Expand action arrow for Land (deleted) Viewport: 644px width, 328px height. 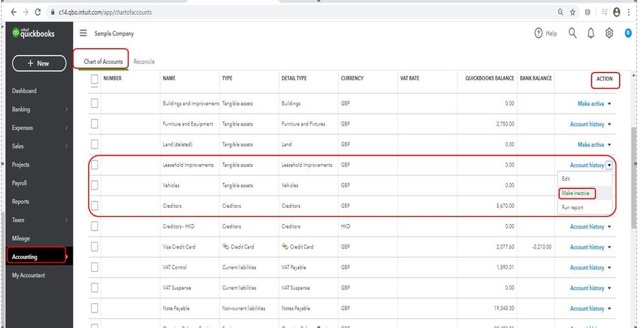pyautogui.click(x=609, y=145)
